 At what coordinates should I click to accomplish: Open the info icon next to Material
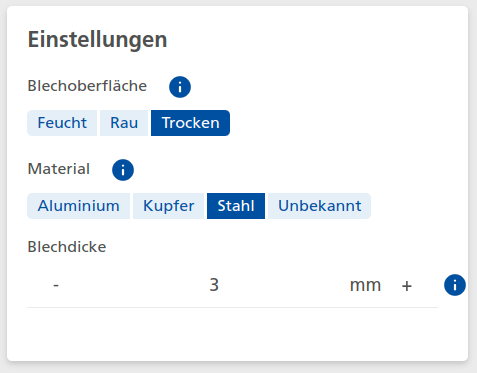[x=123, y=170]
